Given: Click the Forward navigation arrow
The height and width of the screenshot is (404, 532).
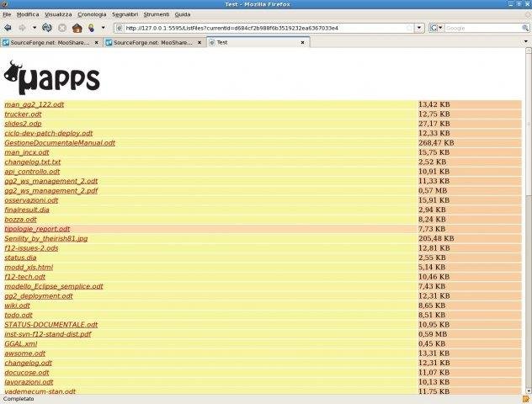Looking at the screenshot, I should pyautogui.click(x=22, y=28).
